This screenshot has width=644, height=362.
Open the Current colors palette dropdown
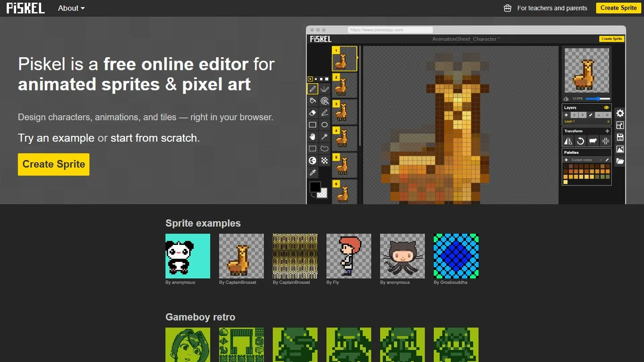pos(586,160)
